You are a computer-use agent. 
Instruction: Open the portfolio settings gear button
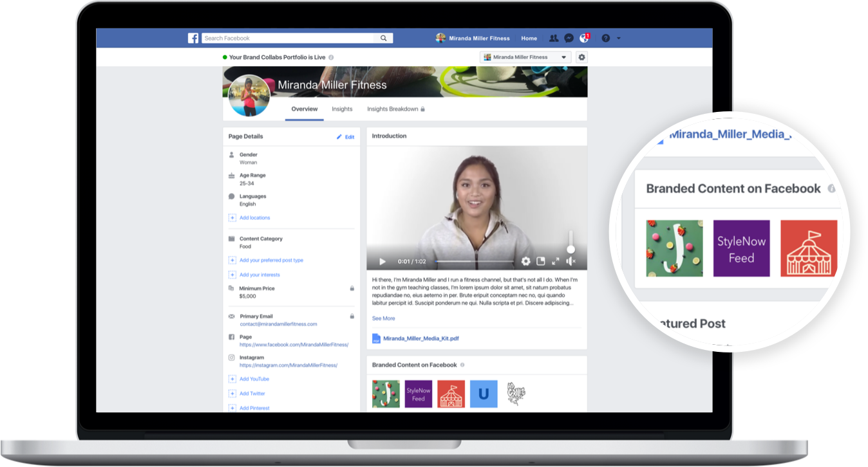click(582, 57)
